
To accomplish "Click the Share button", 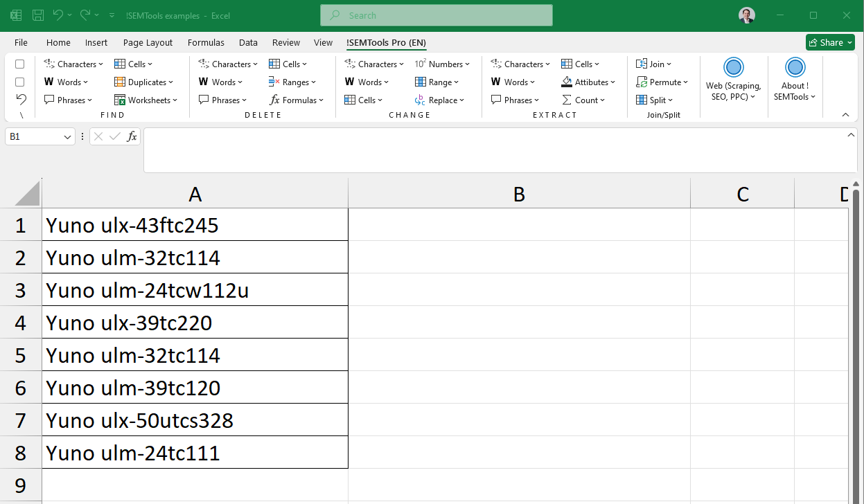I will (x=829, y=42).
